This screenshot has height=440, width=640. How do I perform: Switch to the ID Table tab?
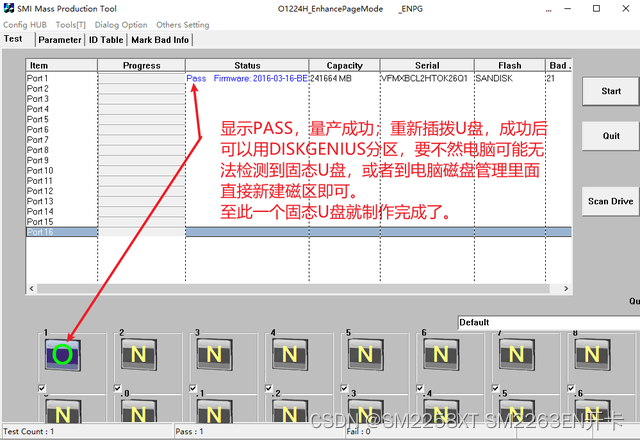(106, 40)
